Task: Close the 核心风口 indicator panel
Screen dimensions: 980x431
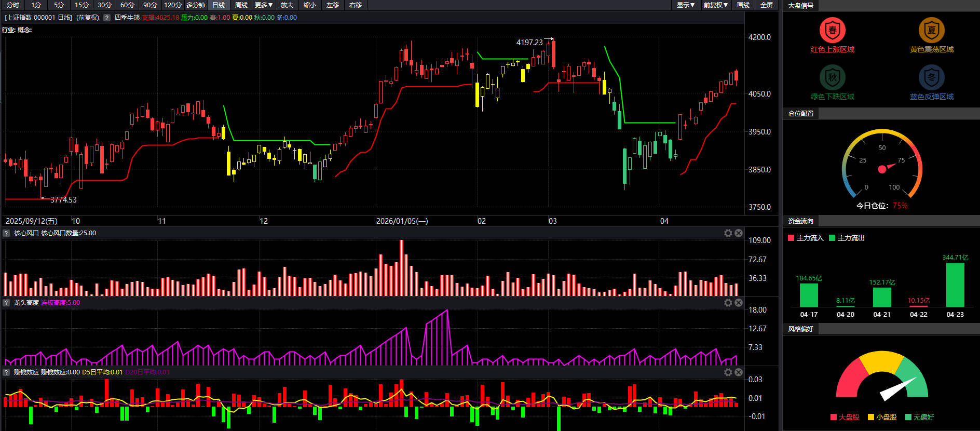Action: coord(739,233)
